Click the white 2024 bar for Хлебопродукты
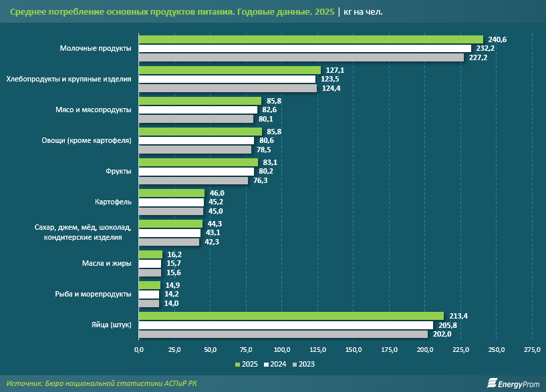546x392 pixels. point(227,79)
